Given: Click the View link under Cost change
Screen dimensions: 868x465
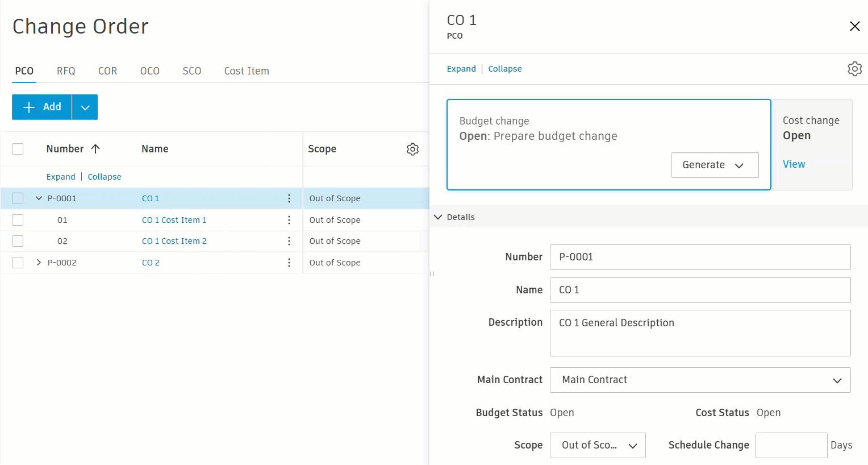Looking at the screenshot, I should (794, 164).
